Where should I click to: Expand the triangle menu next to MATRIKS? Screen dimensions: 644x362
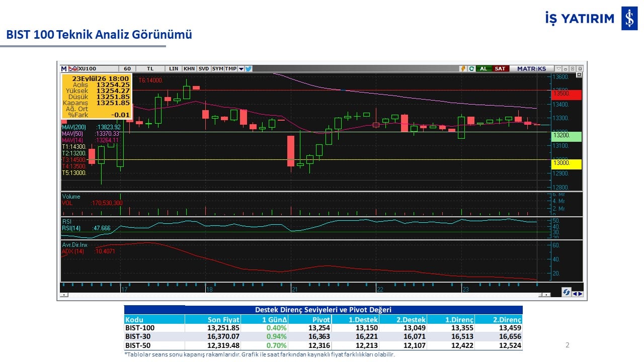(558, 69)
